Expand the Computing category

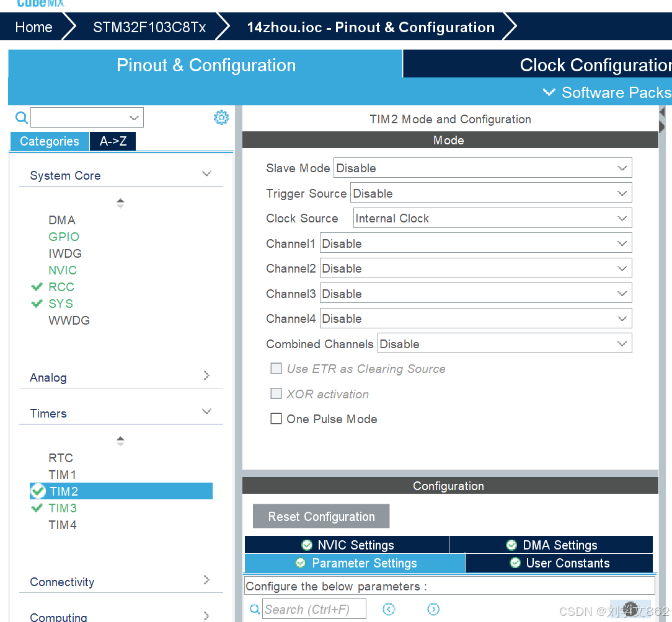tap(206, 616)
